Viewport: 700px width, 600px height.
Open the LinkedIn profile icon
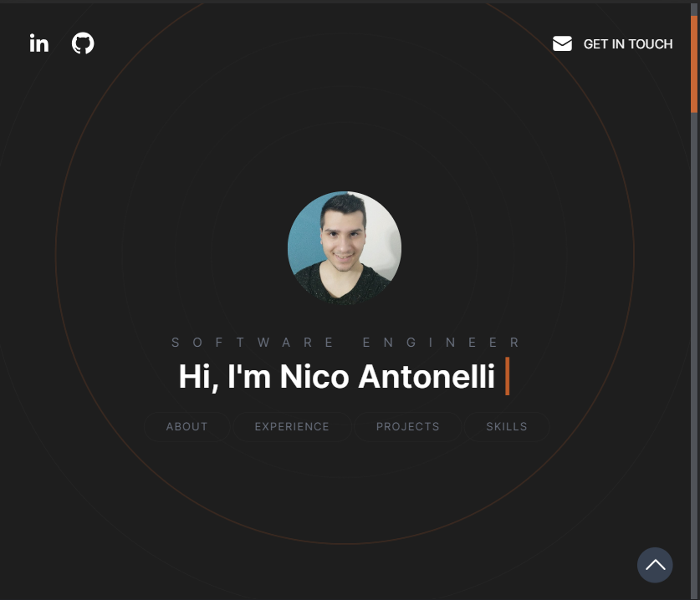click(38, 43)
